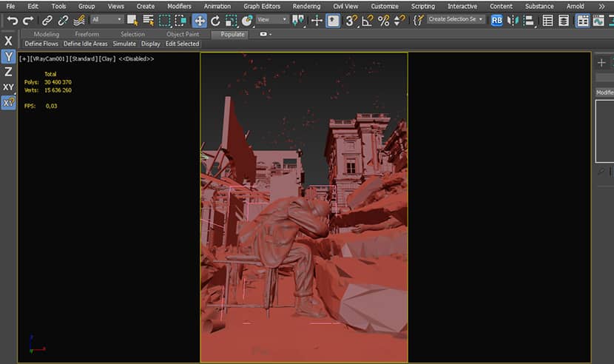The image size is (614, 364).
Task: Activate the Select and Link chain icon
Action: pos(47,21)
